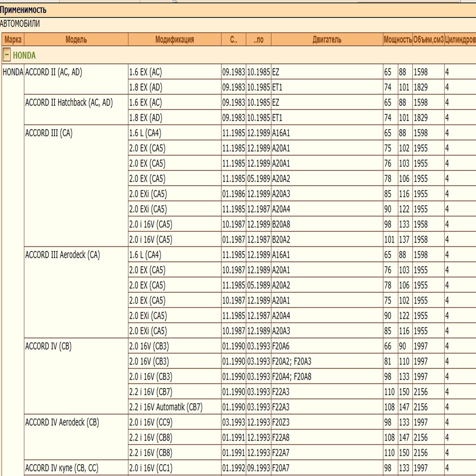The image size is (476, 476).
Task: Select the ACCORD II Hatchback (AC, AD) model
Action: coord(69,103)
